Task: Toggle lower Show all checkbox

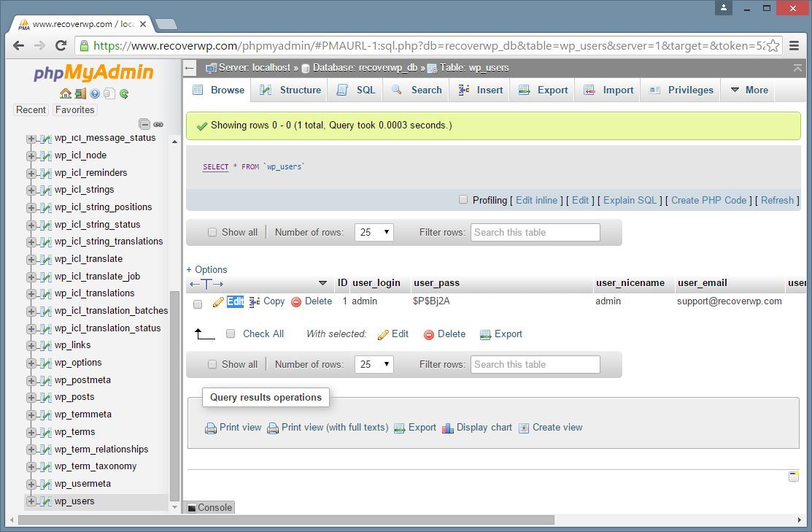Action: tap(212, 364)
